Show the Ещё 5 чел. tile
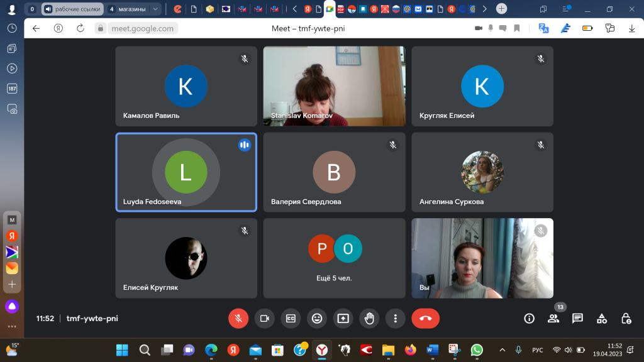This screenshot has width=644, height=362. point(335,258)
